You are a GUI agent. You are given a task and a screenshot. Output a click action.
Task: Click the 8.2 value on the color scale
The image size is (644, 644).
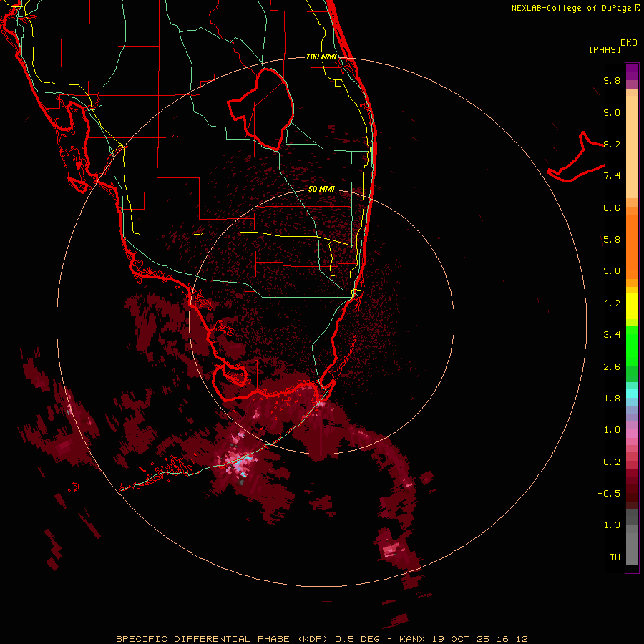click(x=612, y=144)
